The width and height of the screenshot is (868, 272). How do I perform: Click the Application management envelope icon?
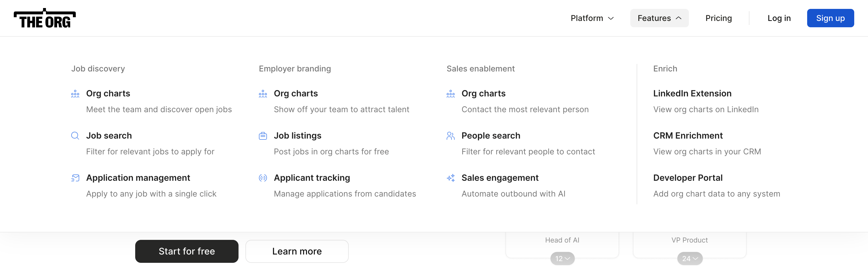click(75, 178)
